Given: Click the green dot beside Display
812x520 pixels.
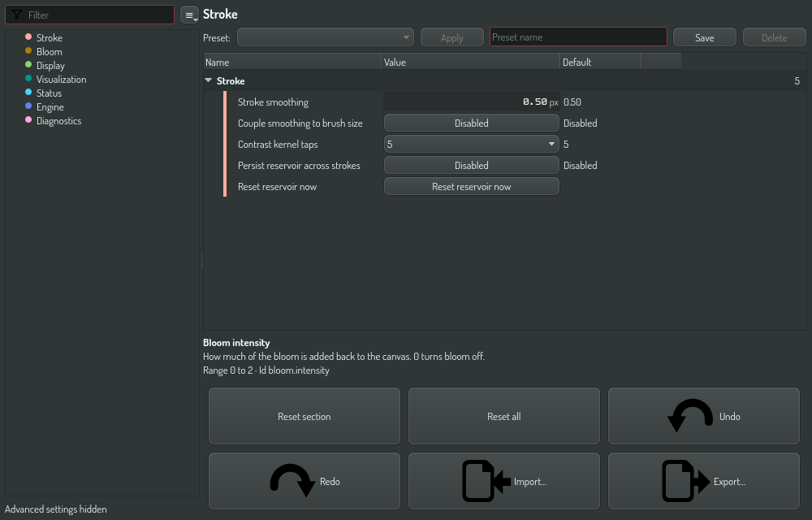Looking at the screenshot, I should click(28, 65).
